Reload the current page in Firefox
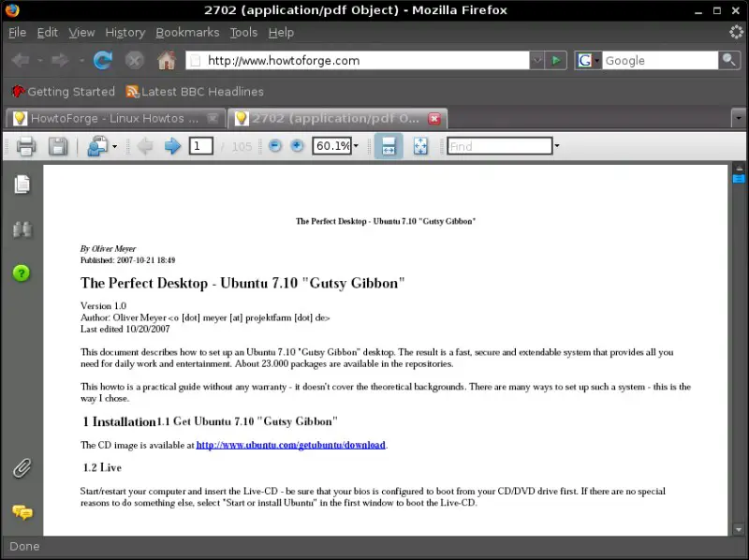Viewport: 749px width, 560px height. point(103,61)
